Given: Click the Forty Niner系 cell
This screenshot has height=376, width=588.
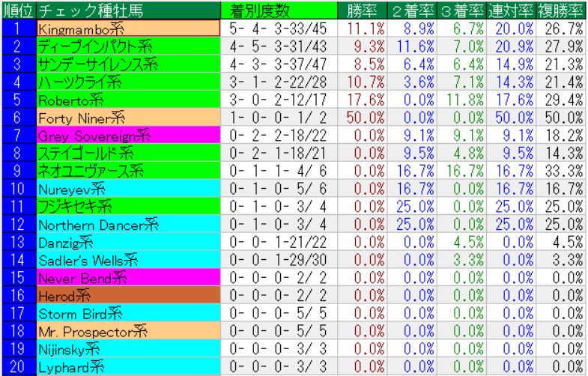Looking at the screenshot, I should pyautogui.click(x=128, y=117).
